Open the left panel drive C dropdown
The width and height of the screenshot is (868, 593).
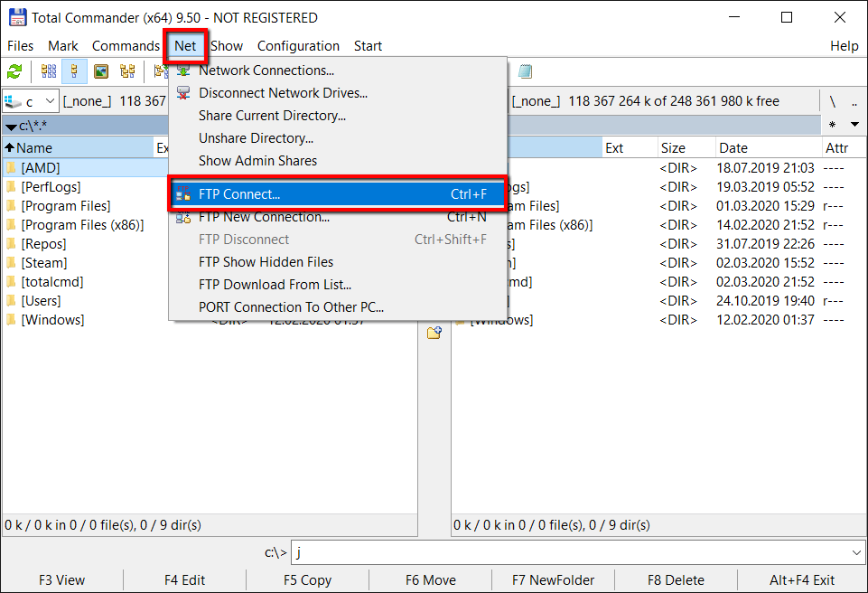pyautogui.click(x=31, y=101)
